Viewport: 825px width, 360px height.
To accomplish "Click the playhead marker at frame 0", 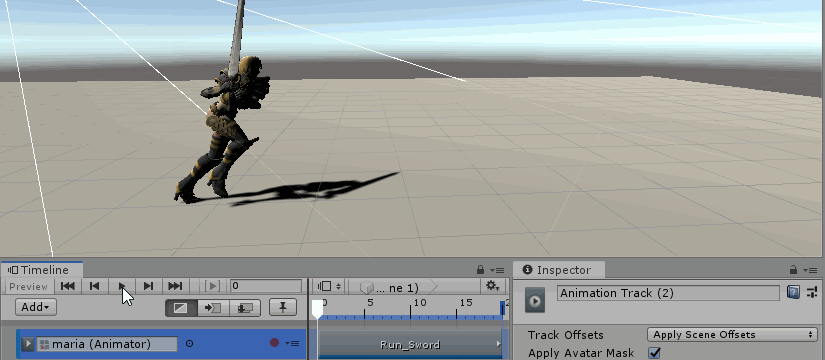I will click(x=317, y=309).
